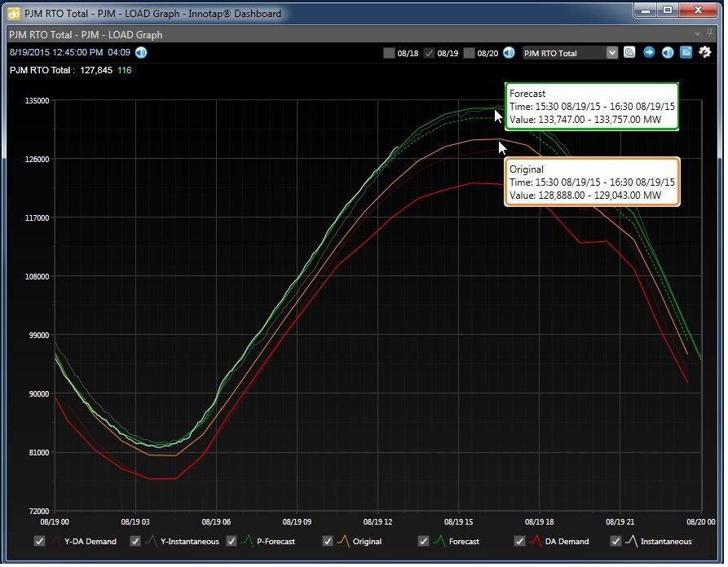728x567 pixels.
Task: Uncheck the 08/19 date checkbox
Action: (429, 53)
